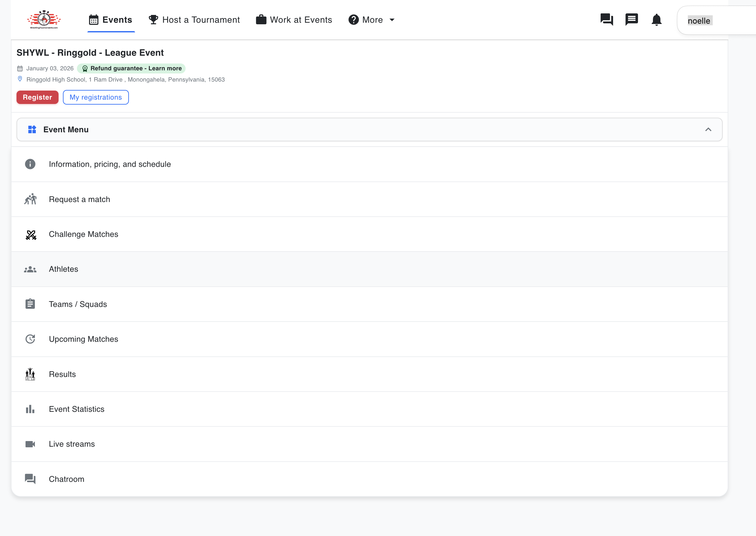The image size is (756, 536).
Task: Open My registrations
Action: pos(96,97)
